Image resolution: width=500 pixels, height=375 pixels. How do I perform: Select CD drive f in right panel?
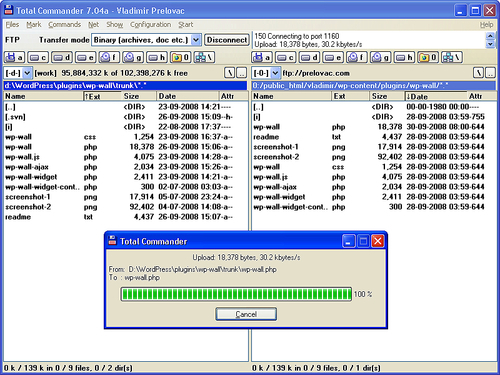(357, 57)
